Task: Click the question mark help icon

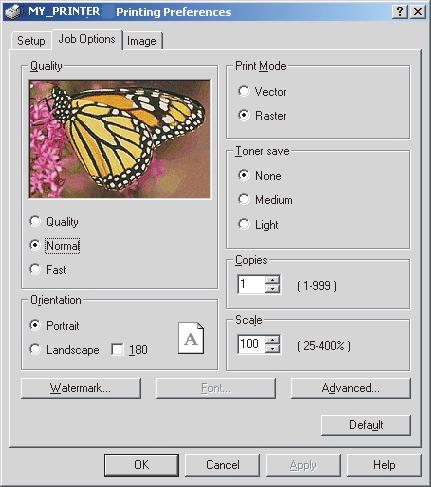Action: 400,12
